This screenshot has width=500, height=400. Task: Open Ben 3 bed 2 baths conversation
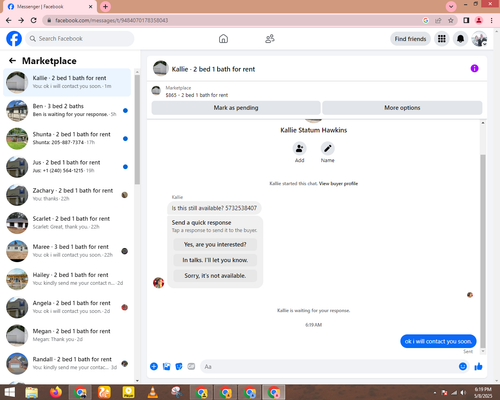(67, 110)
